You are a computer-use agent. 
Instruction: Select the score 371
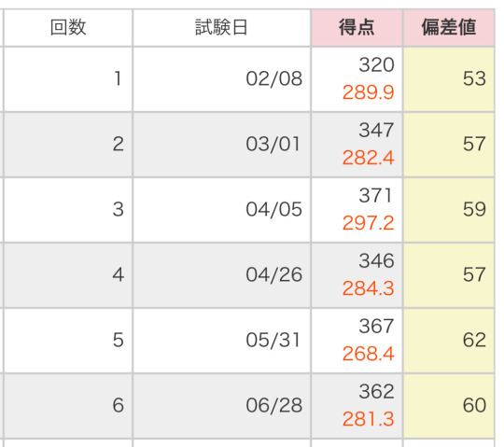pyautogui.click(x=375, y=195)
